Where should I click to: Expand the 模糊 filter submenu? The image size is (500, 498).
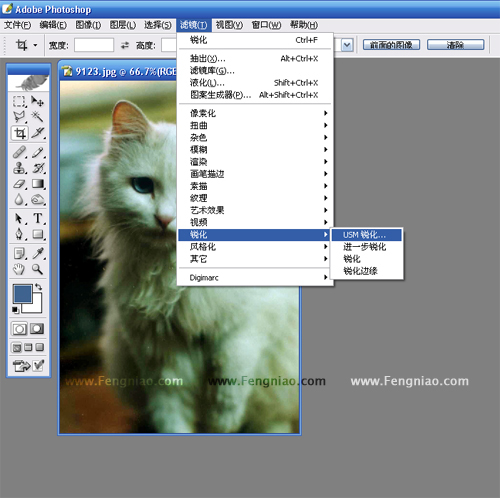click(255, 149)
